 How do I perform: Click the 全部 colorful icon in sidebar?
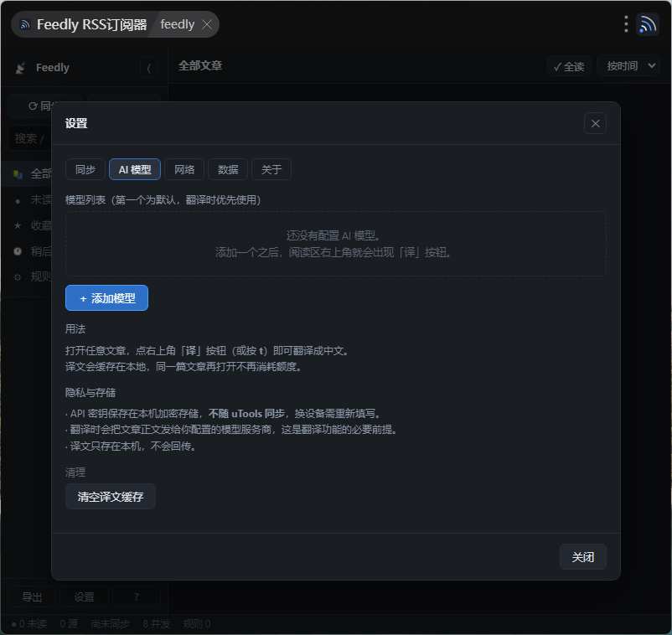click(x=18, y=174)
